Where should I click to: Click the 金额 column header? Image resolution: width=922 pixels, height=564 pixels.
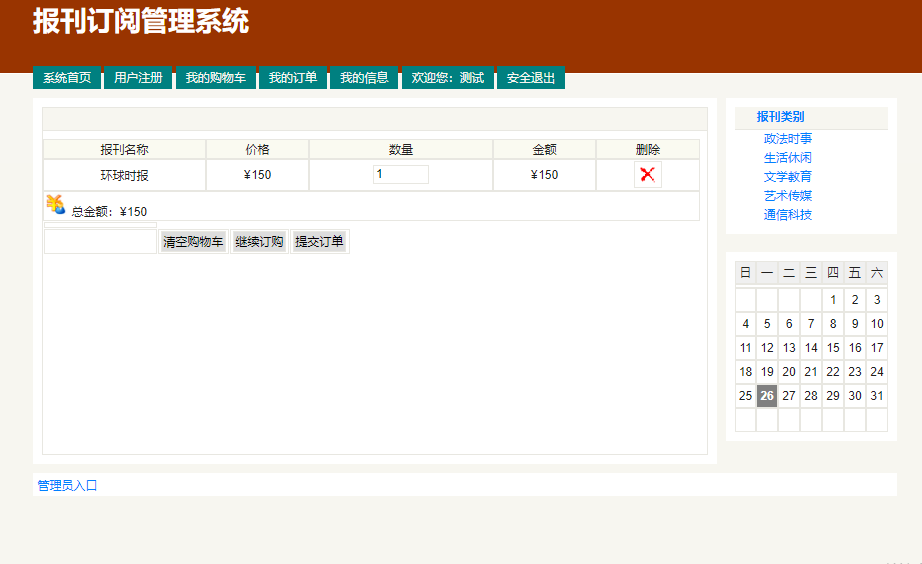[x=544, y=149]
